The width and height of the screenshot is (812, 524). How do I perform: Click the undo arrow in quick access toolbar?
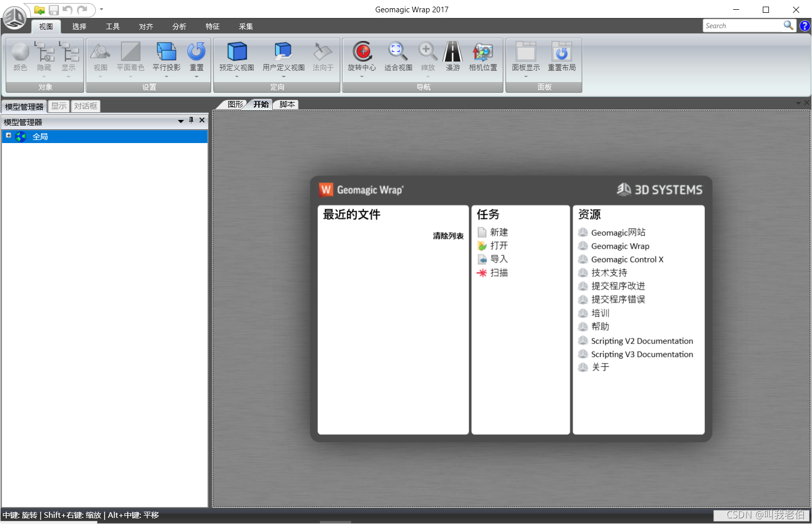(x=67, y=10)
